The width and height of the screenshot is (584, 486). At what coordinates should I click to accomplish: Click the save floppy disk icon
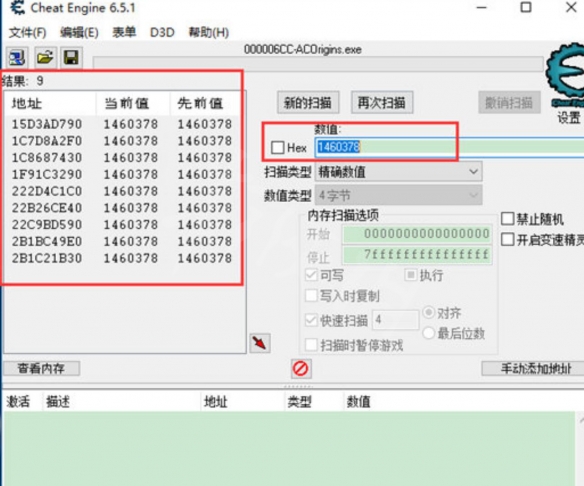point(71,58)
